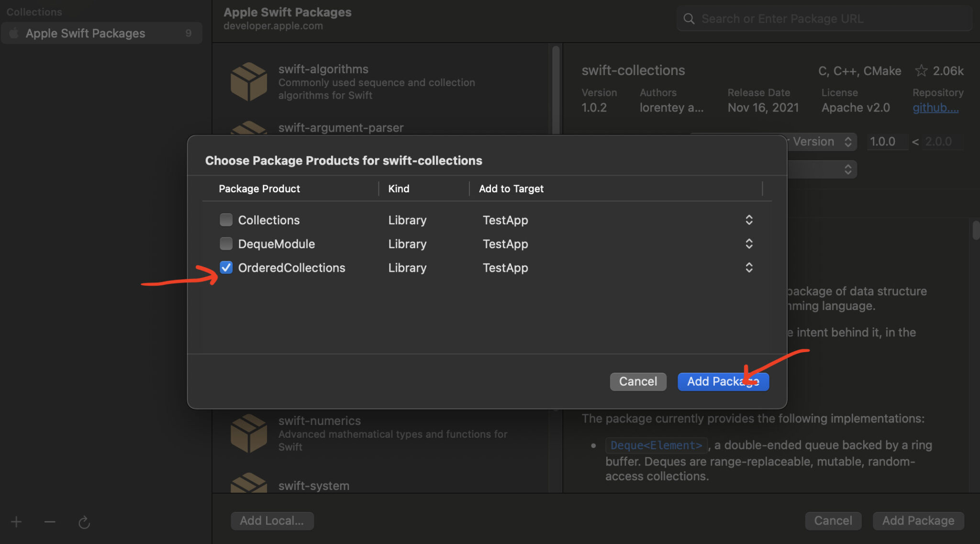Click the search magnifier icon

(689, 19)
